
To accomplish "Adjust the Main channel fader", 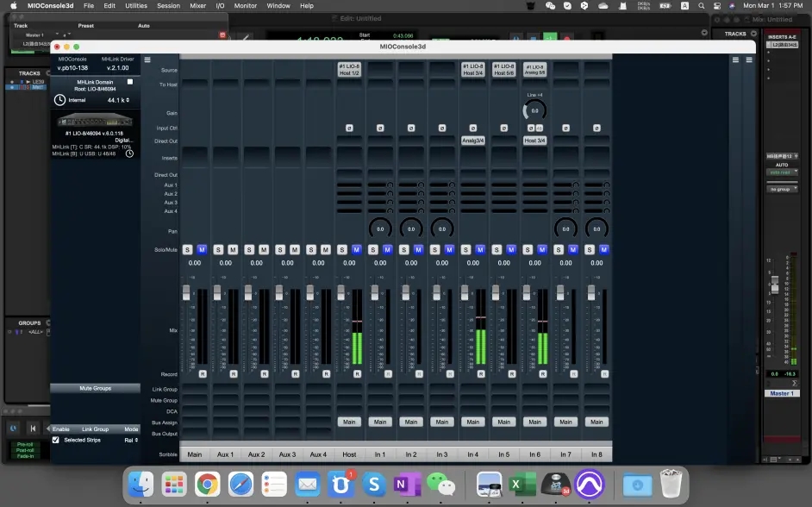I will coord(186,294).
